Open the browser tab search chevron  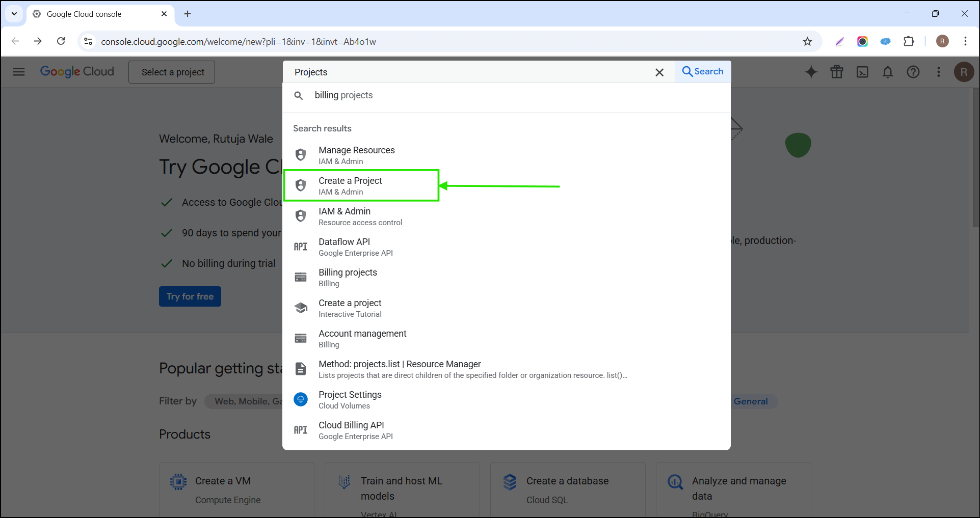pos(14,14)
